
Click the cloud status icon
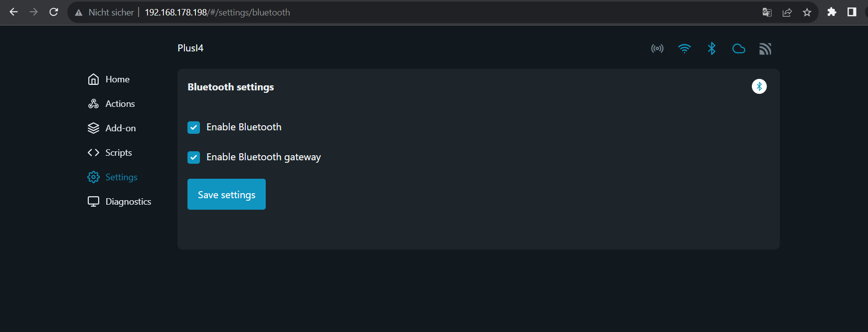738,48
